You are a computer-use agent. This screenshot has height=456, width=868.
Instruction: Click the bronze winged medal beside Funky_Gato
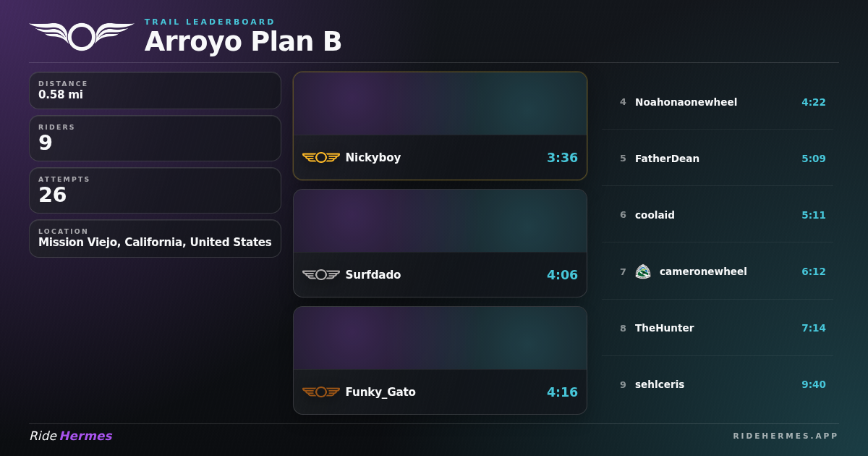coord(321,392)
